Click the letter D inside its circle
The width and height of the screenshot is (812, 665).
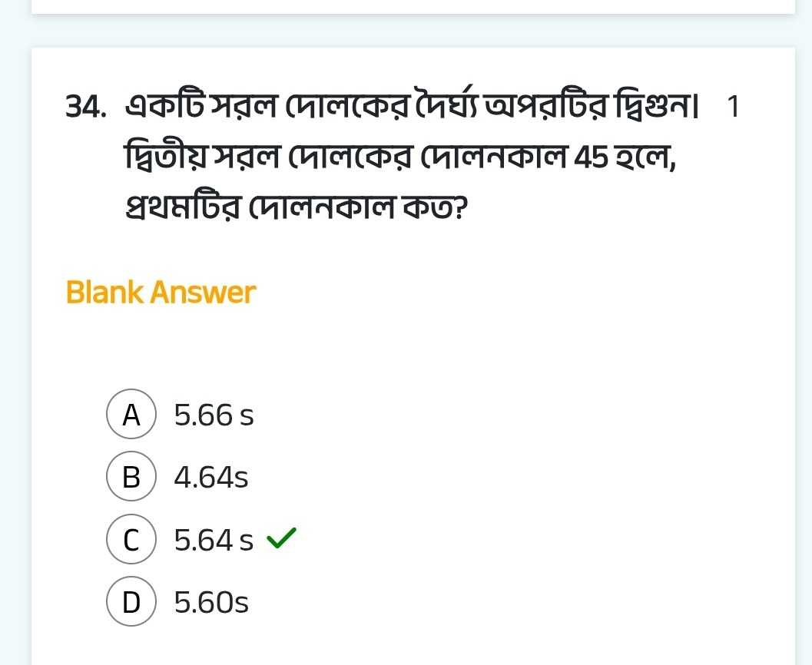131,603
